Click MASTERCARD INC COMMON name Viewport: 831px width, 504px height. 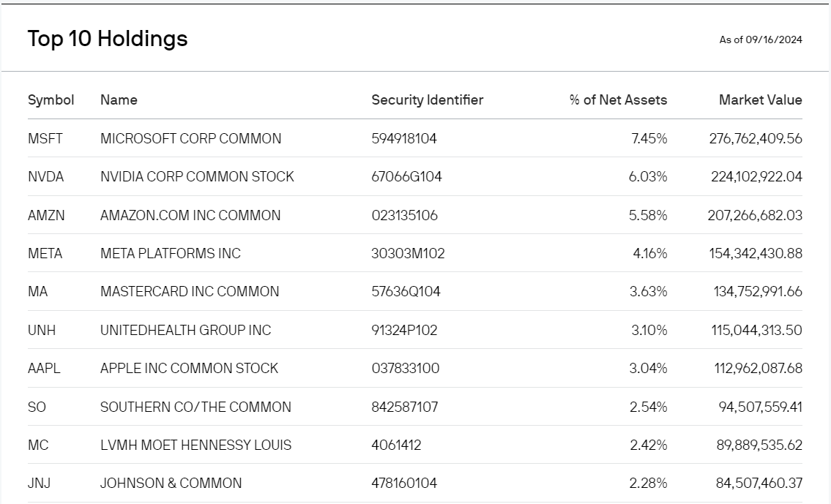190,292
